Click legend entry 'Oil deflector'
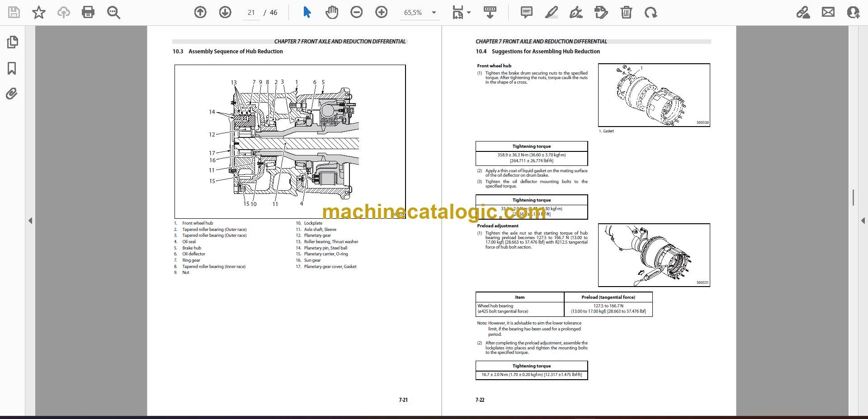The width and height of the screenshot is (868, 419). tap(193, 254)
